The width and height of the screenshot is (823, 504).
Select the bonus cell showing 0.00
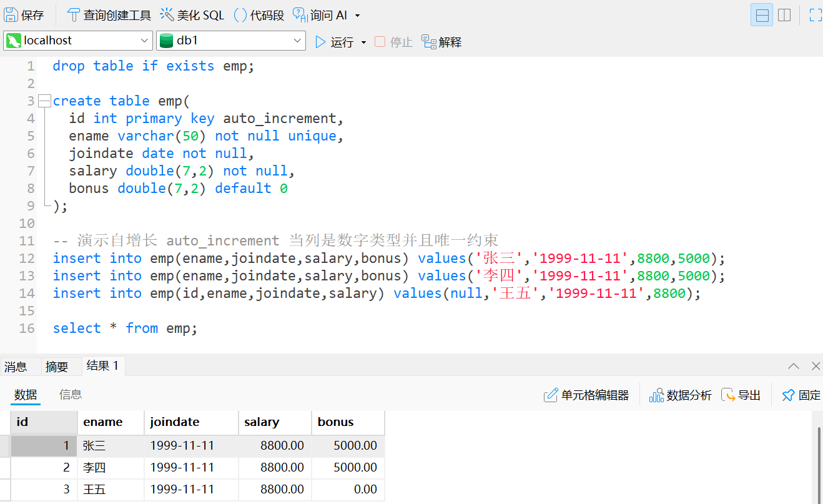[x=348, y=490]
